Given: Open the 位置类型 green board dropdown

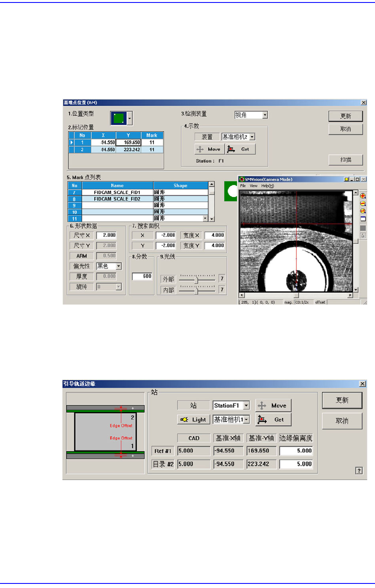Looking at the screenshot, I should click(x=129, y=119).
